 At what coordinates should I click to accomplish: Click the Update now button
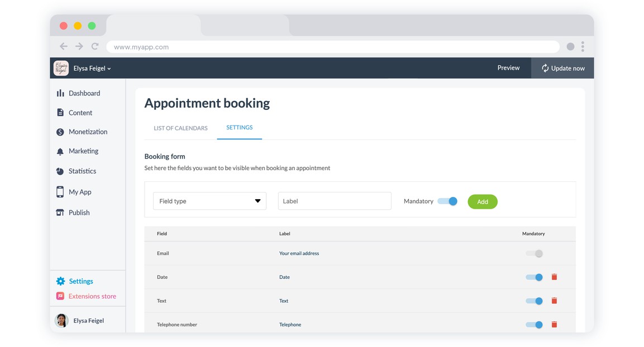point(562,68)
